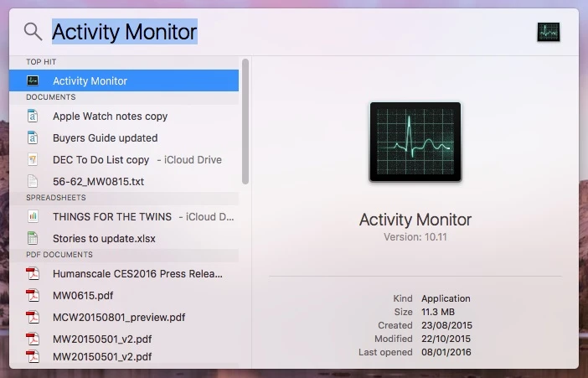Click the TOP HIT section header
588x378 pixels.
[41, 62]
